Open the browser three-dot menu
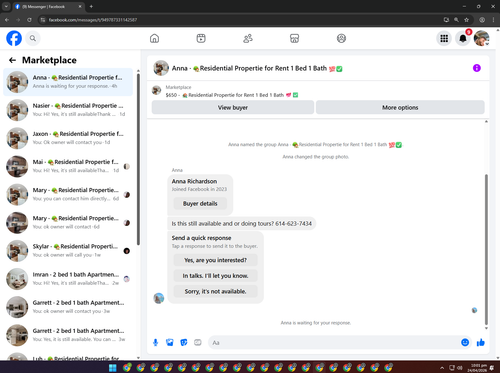This screenshot has height=373, width=500. [x=493, y=20]
